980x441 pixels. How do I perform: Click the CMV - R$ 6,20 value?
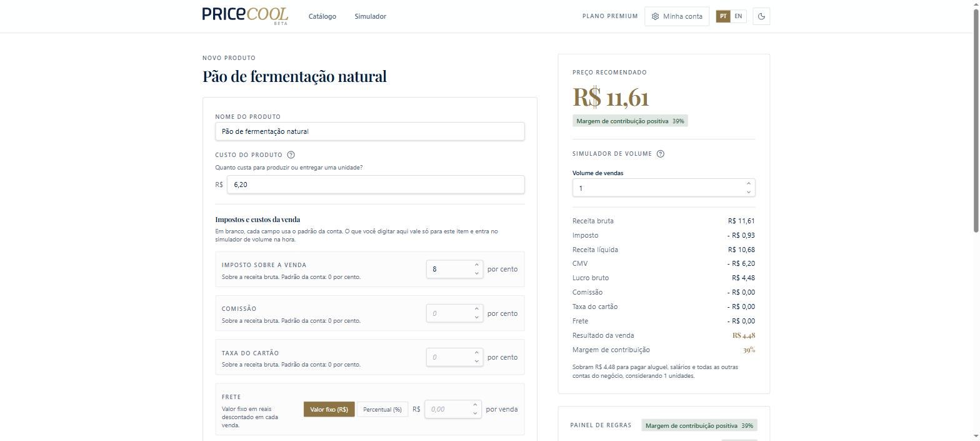click(741, 263)
